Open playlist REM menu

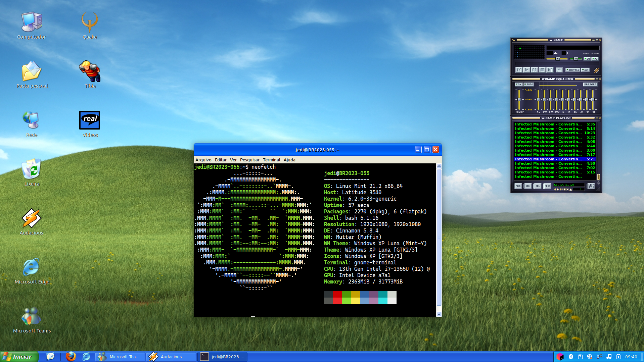pos(527,186)
